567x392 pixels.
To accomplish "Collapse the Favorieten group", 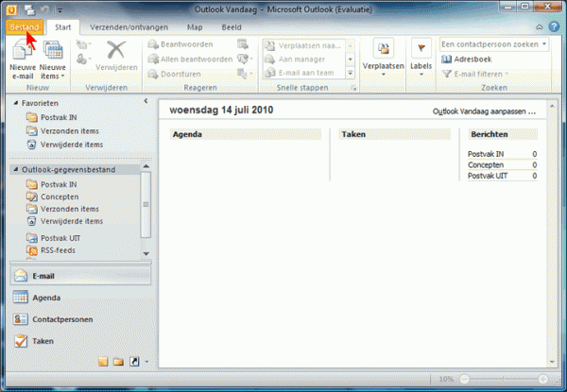I will point(15,103).
